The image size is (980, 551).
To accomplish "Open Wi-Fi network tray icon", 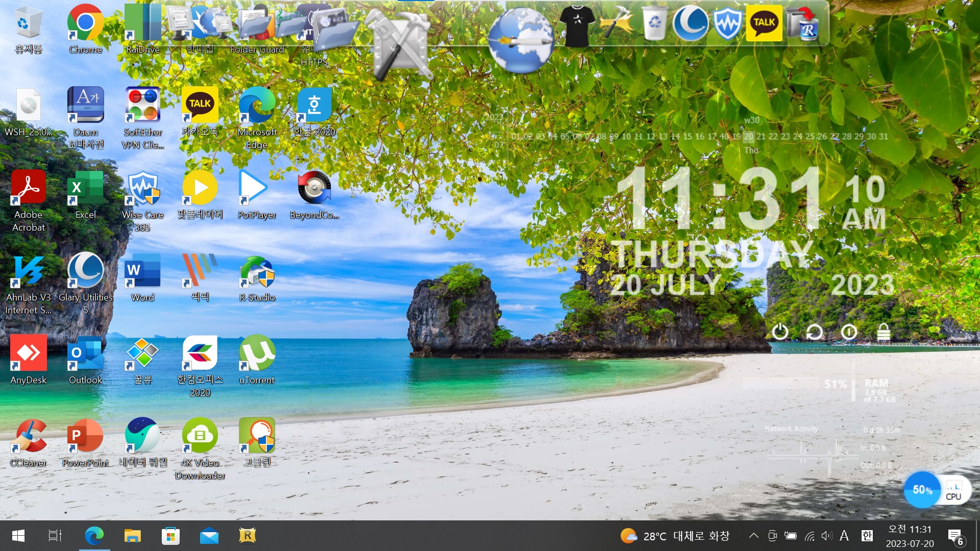I will point(810,536).
